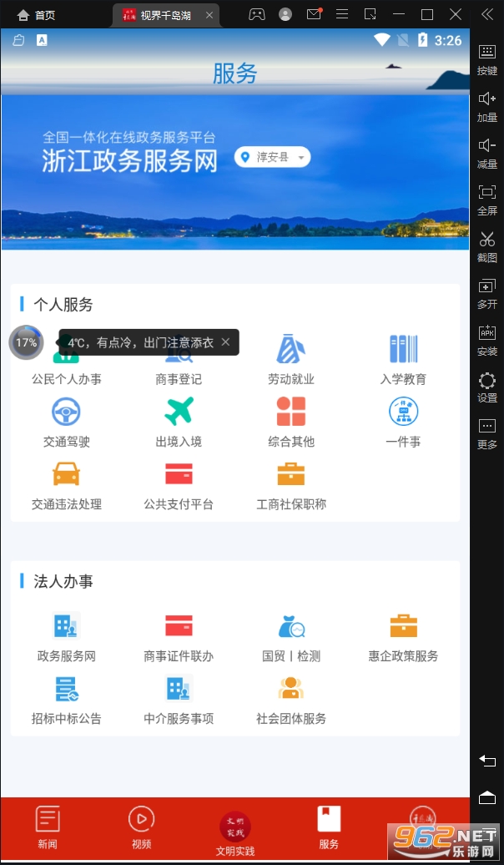
Task: Switch to 文明实践 bottom tab
Action: click(x=235, y=832)
